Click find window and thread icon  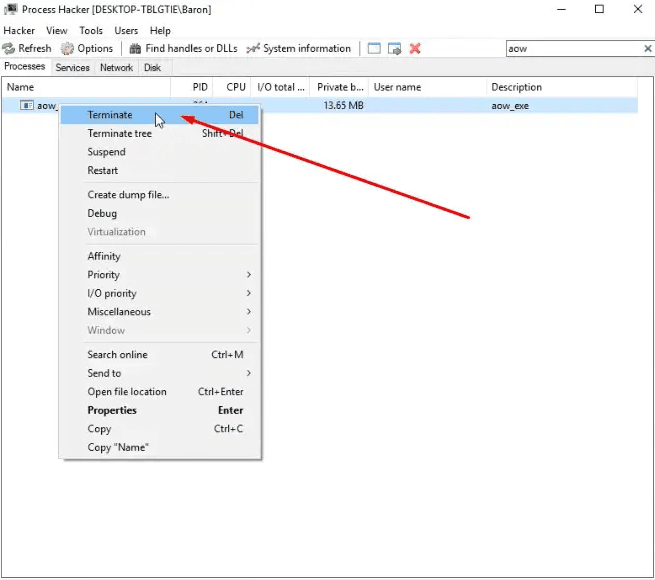tap(394, 49)
